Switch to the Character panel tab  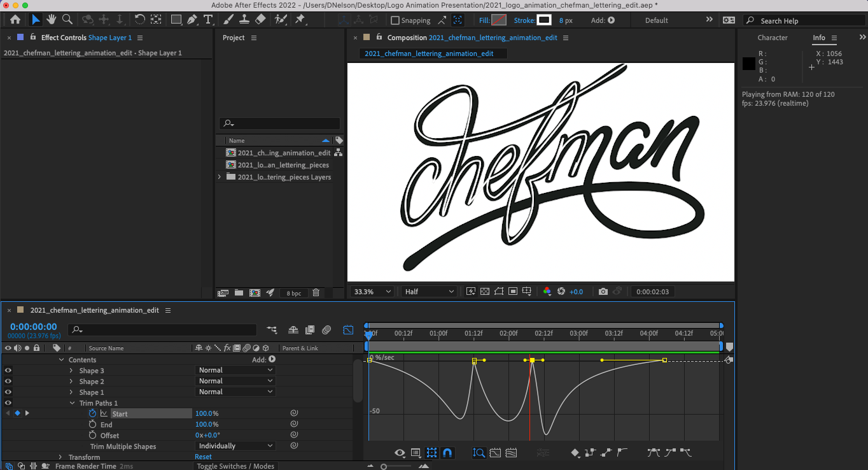[x=772, y=38]
